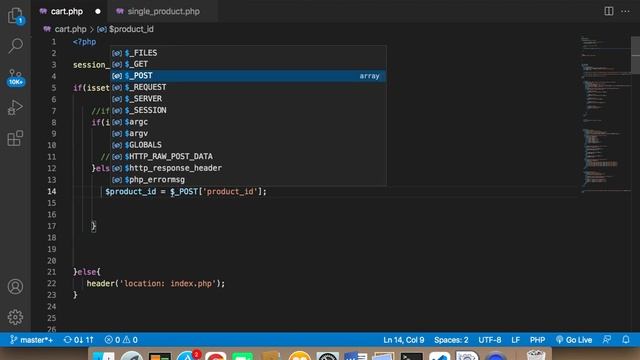Open the Manage gear icon
The width and height of the screenshot is (640, 360).
16,317
